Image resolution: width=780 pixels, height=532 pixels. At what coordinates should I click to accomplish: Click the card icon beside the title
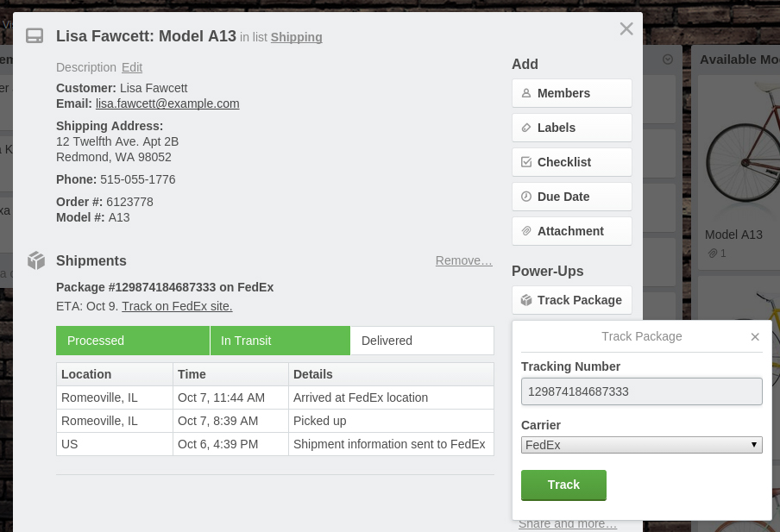point(35,36)
